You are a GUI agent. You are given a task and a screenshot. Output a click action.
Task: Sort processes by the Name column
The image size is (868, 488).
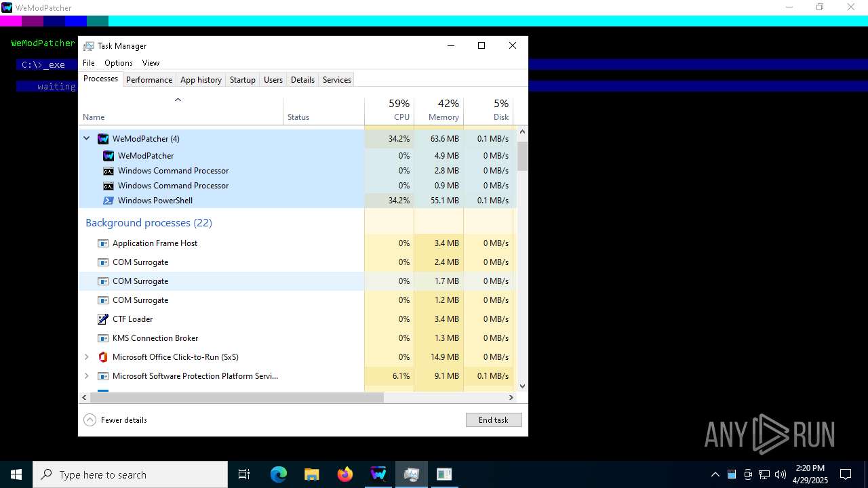click(x=180, y=111)
